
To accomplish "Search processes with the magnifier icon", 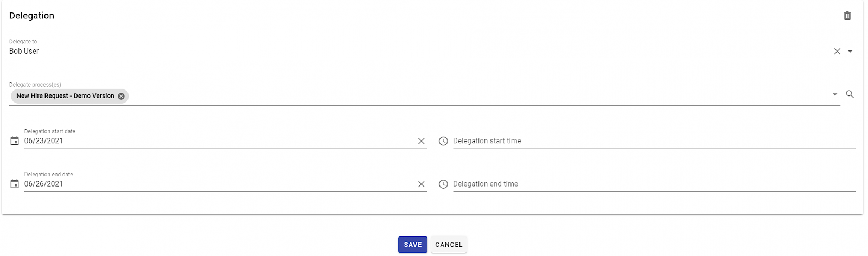I will [850, 94].
